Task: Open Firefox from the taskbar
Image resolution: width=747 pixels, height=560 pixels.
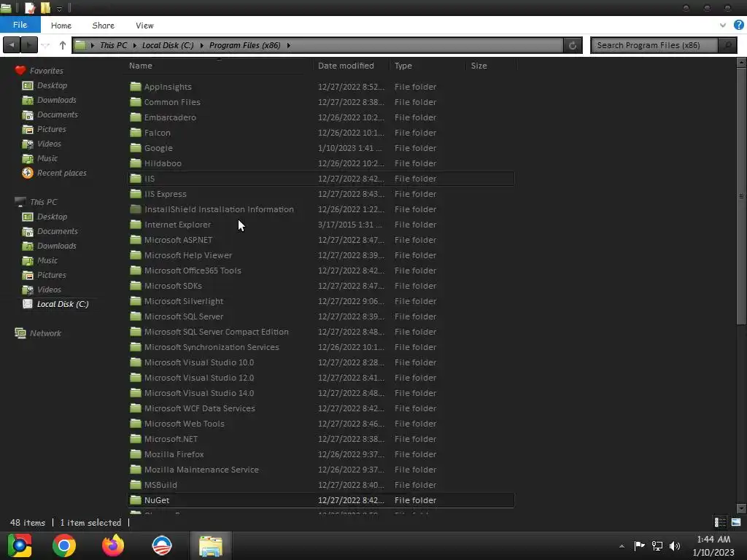Action: click(113, 545)
